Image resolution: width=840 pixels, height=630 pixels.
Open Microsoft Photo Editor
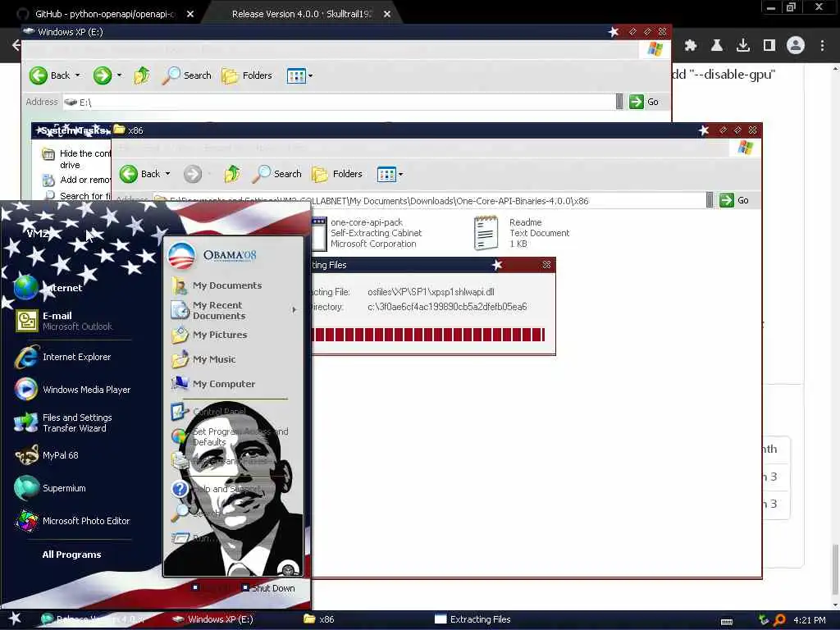pyautogui.click(x=73, y=521)
